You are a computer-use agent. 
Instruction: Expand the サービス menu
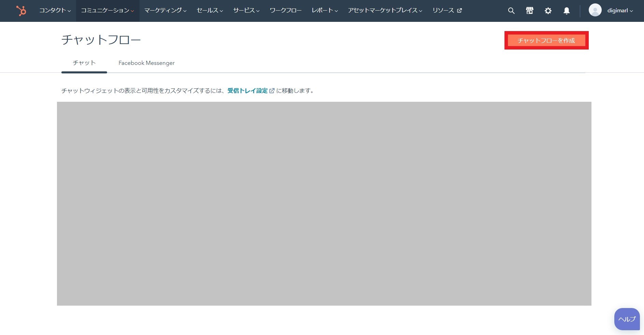pos(246,11)
